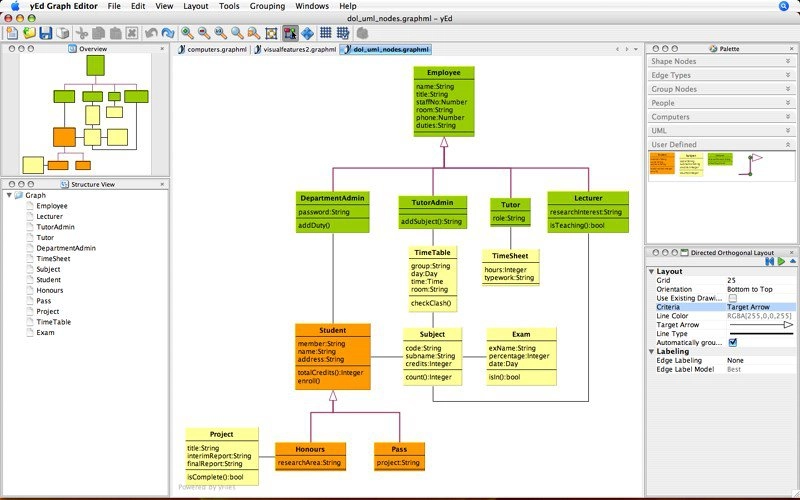Click the blue four-way move mode icon
Viewport: 800px width, 500px height.
[307, 34]
